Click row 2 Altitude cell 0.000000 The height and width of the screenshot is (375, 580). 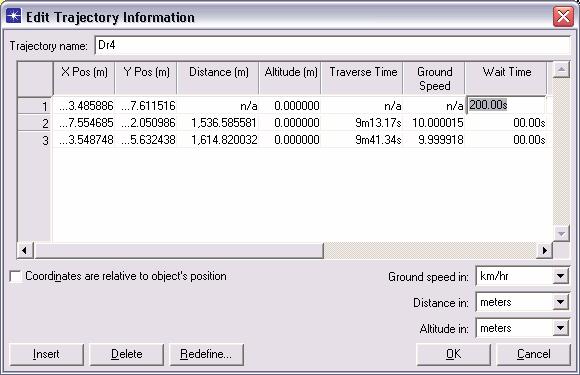290,123
